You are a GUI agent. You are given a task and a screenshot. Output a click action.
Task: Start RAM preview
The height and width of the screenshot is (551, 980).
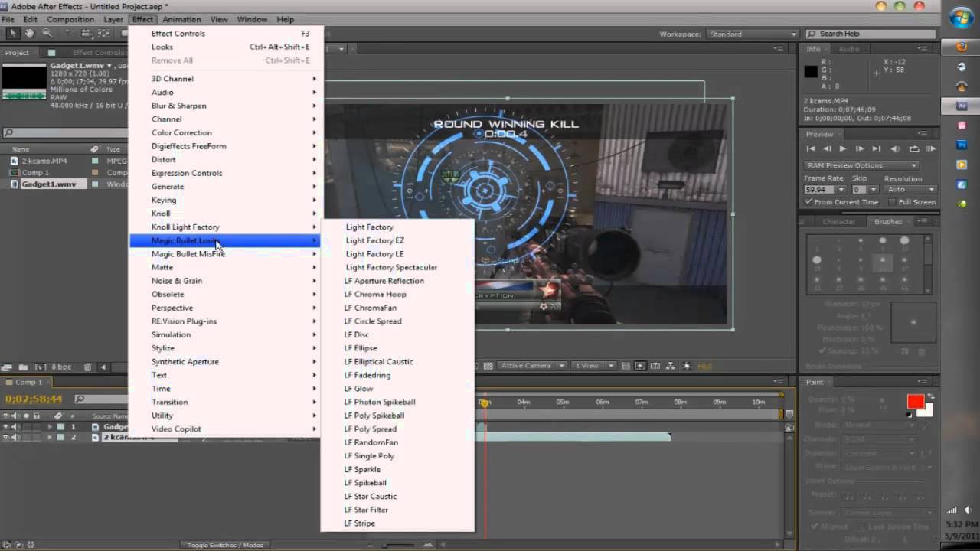931,148
